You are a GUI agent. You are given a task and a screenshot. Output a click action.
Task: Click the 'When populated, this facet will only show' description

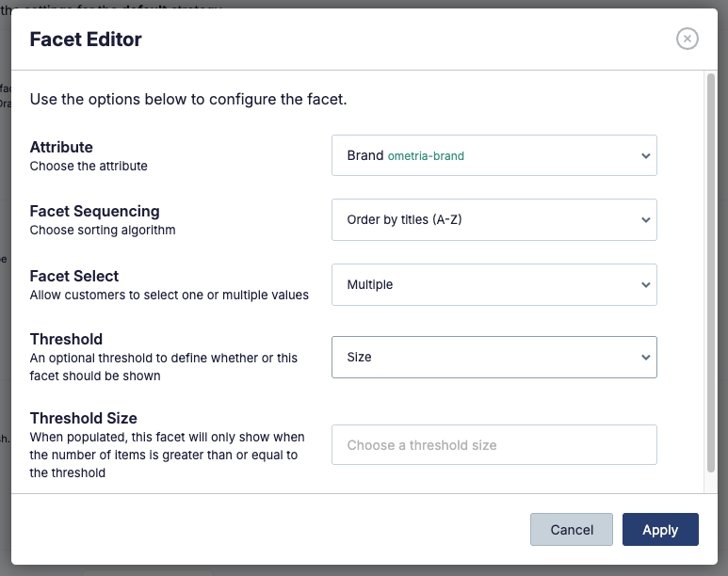click(167, 455)
